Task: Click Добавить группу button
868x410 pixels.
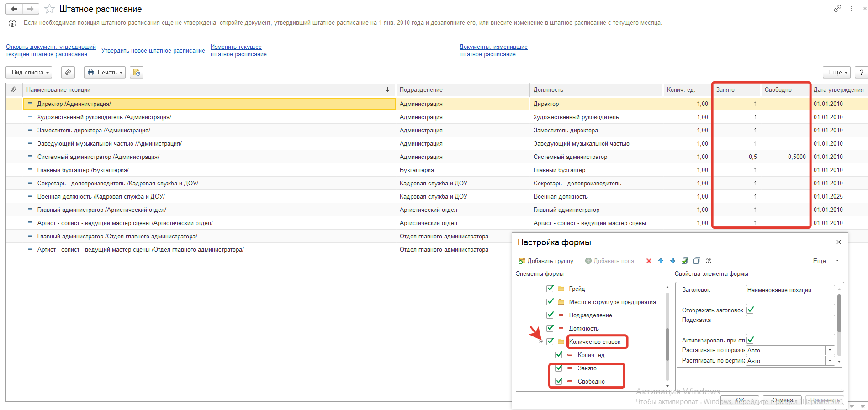Action: pos(545,261)
